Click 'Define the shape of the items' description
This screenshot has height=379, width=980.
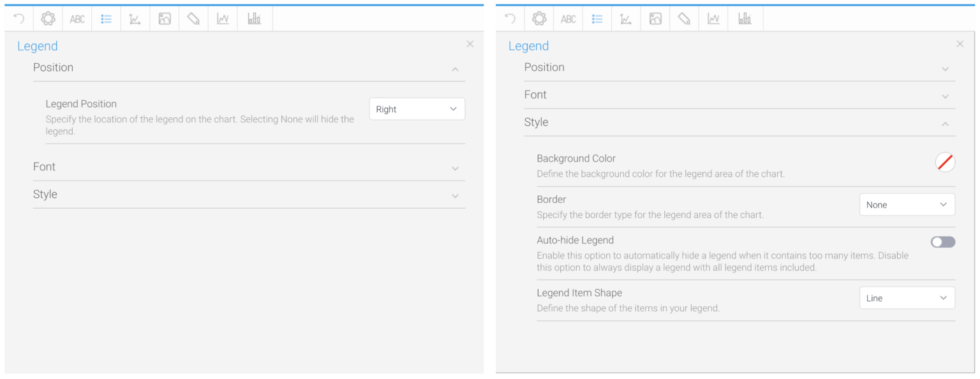coord(628,308)
